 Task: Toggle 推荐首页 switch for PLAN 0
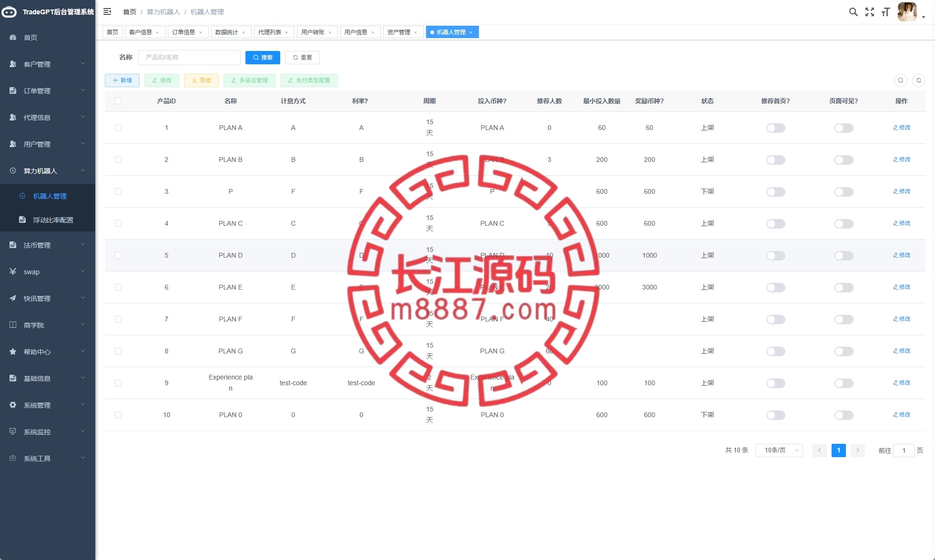coord(775,415)
